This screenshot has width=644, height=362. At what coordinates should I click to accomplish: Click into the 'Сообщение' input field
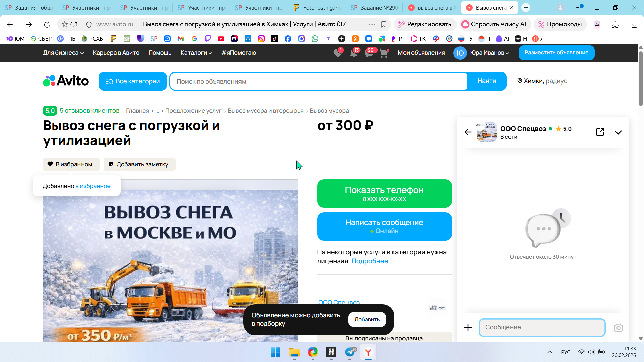(542, 327)
